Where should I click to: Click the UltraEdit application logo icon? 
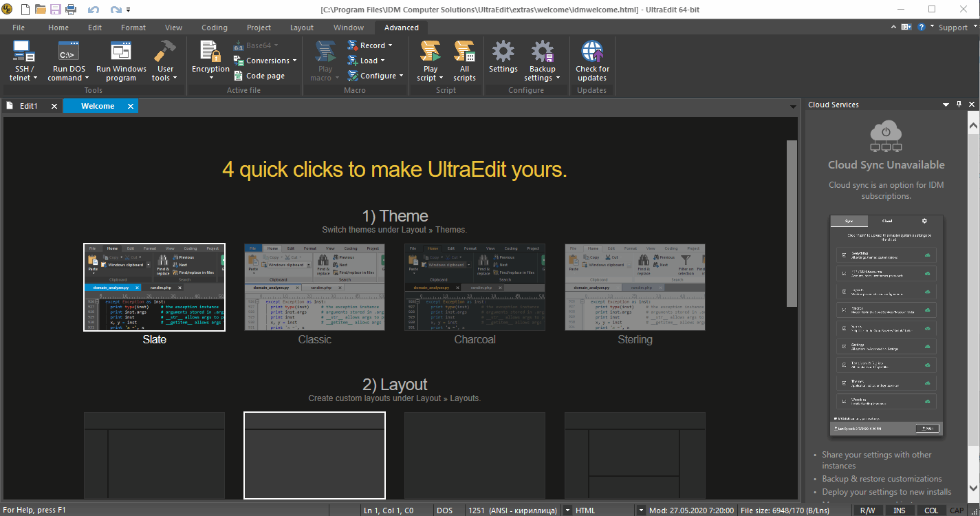[x=8, y=10]
